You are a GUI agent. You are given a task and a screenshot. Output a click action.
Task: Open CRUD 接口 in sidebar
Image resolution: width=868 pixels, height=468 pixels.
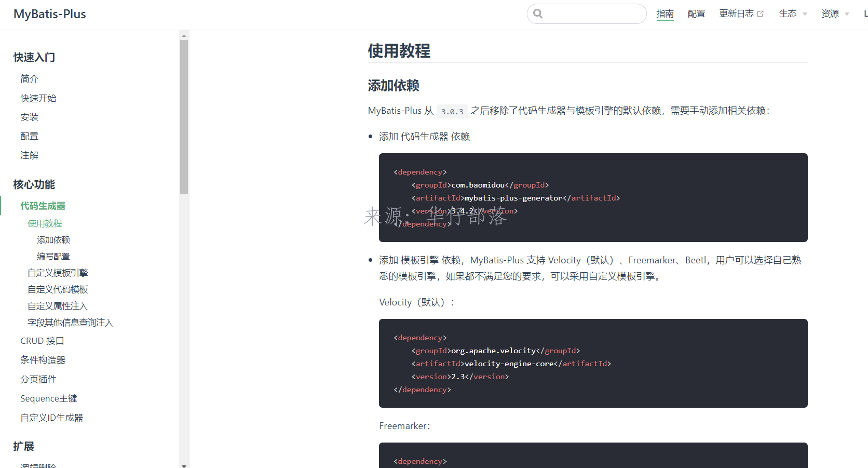(x=42, y=341)
